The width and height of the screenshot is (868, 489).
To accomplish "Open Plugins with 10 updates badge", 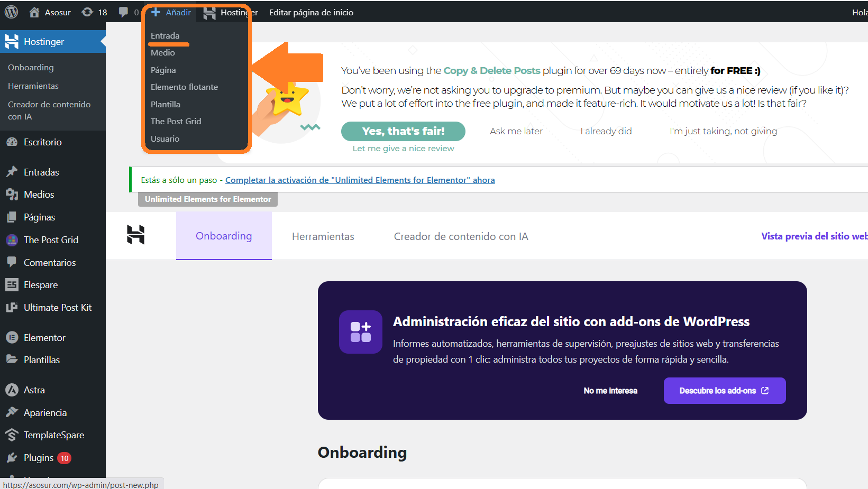I will click(39, 457).
